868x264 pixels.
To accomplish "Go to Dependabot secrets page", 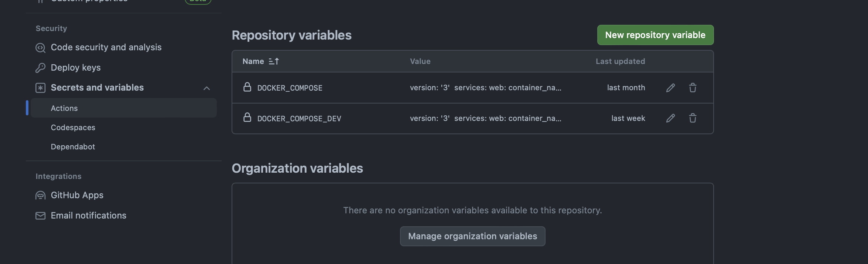I will (73, 147).
